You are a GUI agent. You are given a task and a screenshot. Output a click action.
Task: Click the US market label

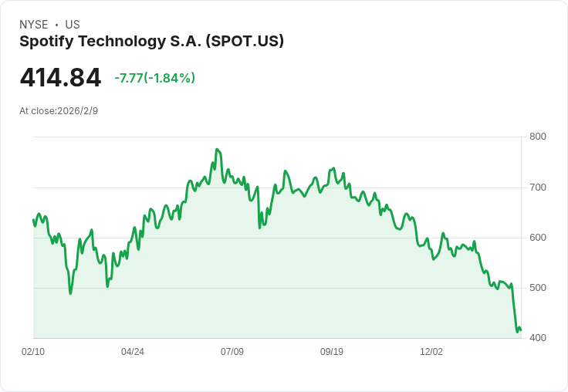[x=73, y=25]
